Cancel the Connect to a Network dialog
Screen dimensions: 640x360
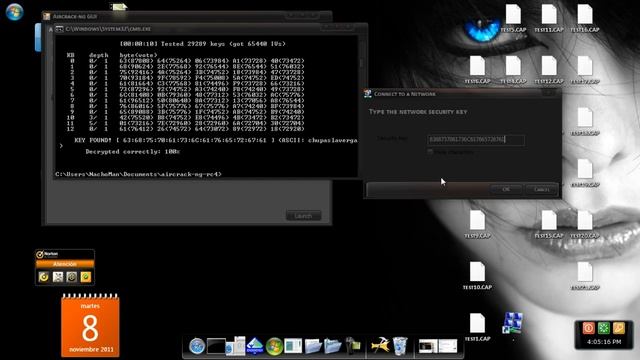click(542, 189)
